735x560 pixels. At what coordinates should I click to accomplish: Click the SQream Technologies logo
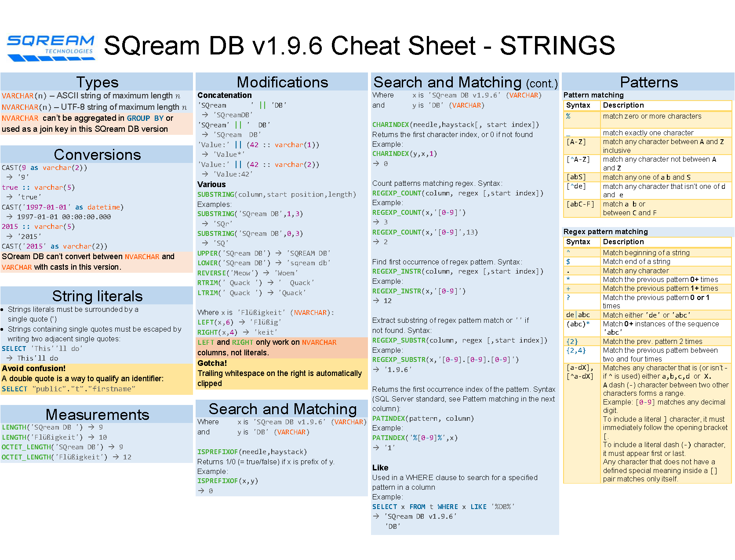coord(51,48)
